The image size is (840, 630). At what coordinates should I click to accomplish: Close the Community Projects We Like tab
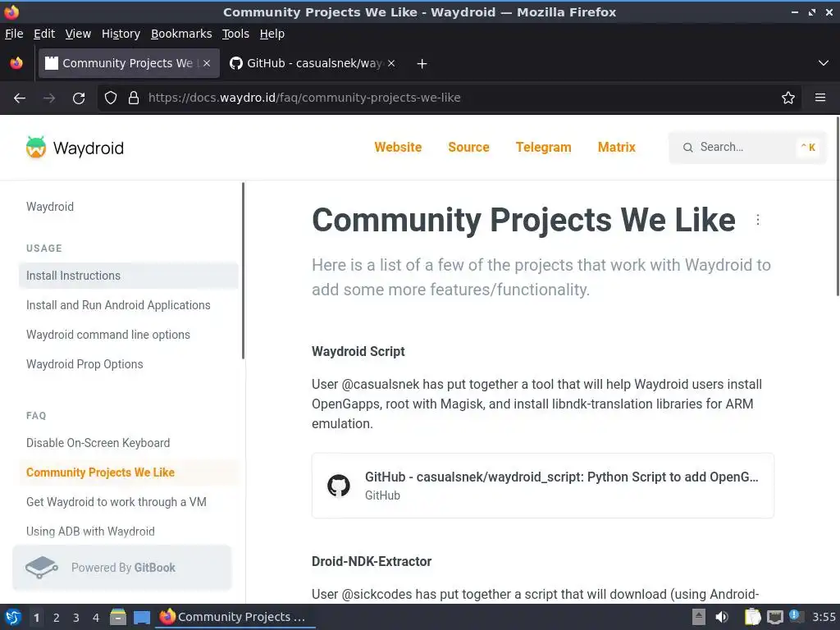coord(207,63)
